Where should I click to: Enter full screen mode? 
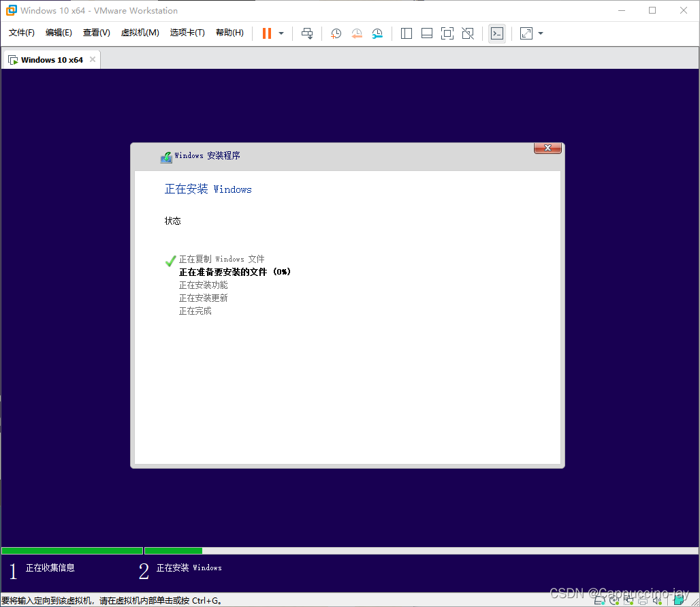click(x=447, y=33)
